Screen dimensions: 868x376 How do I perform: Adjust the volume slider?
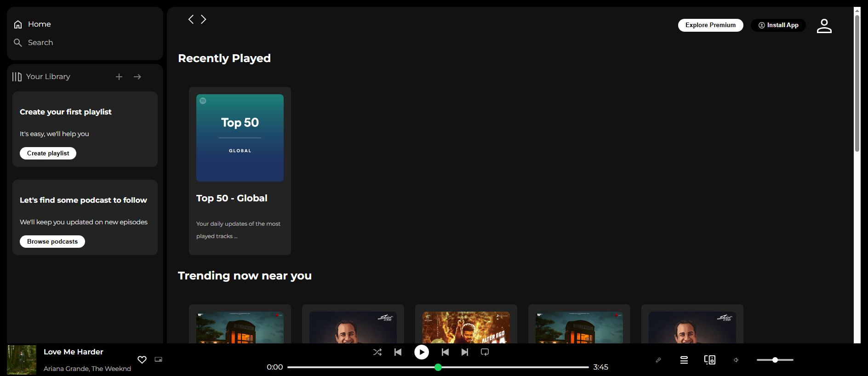(x=775, y=360)
